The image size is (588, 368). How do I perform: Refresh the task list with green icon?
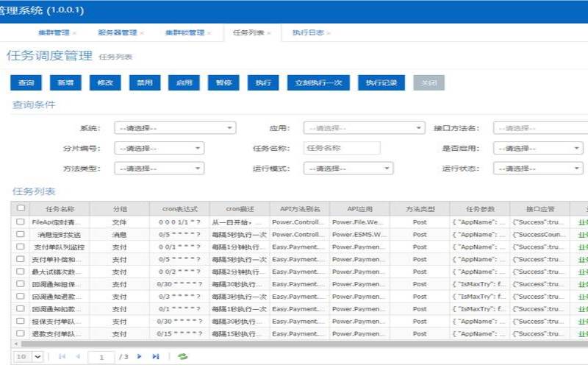[182, 356]
